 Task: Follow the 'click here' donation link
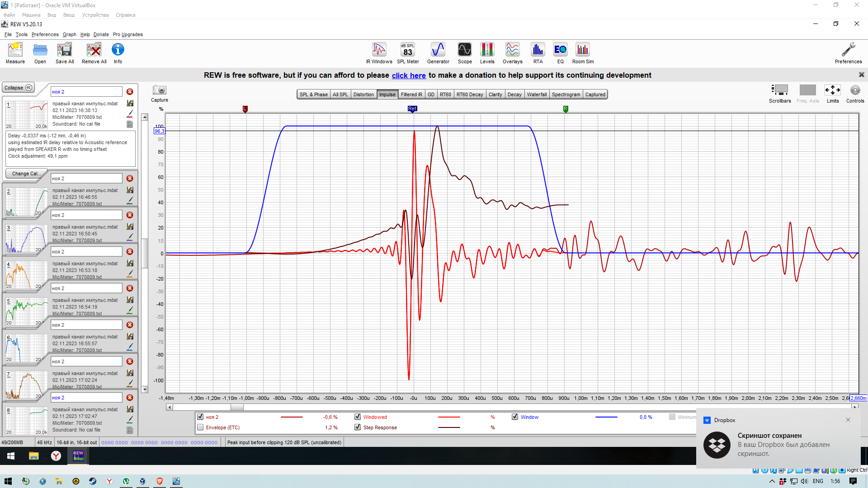[409, 75]
